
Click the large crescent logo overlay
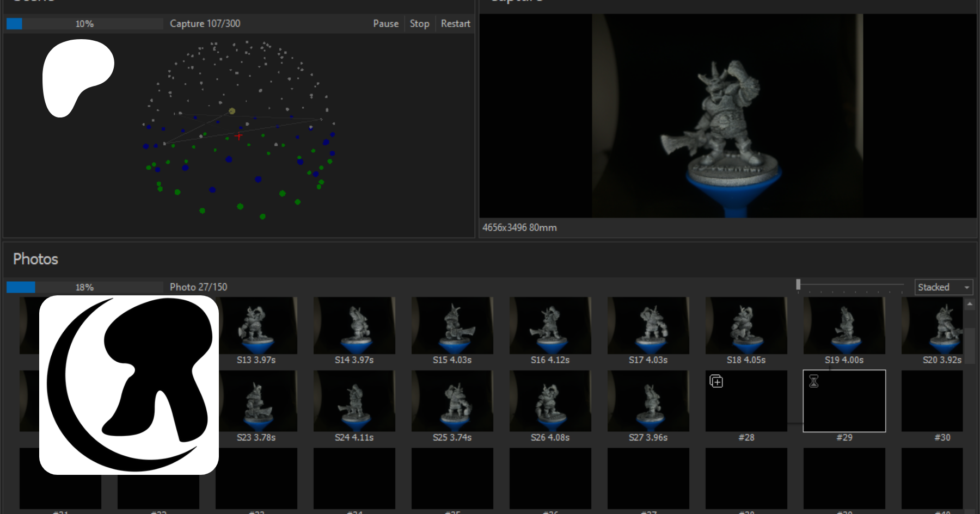(129, 385)
